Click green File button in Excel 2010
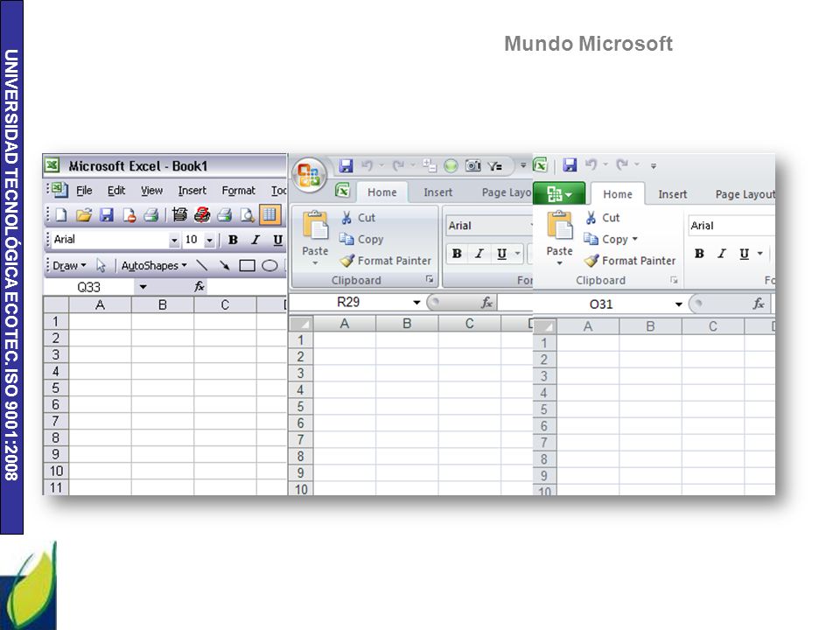Viewport: 840px width, 630px height. tap(559, 193)
